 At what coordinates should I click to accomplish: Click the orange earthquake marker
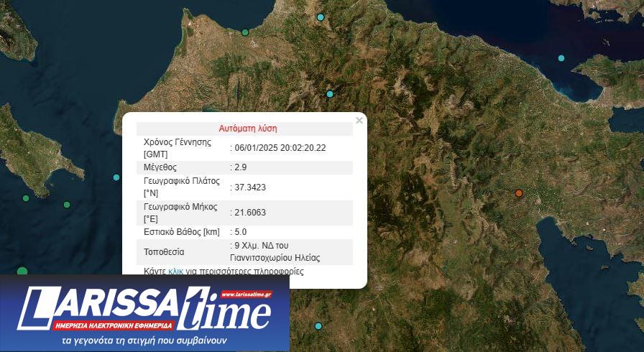[518, 193]
